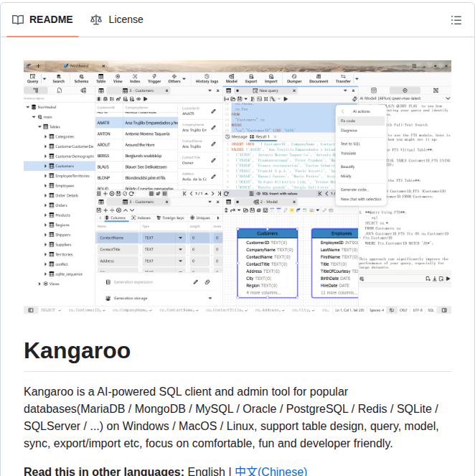Open the Schema tool
This screenshot has height=476, width=475.
(81, 79)
